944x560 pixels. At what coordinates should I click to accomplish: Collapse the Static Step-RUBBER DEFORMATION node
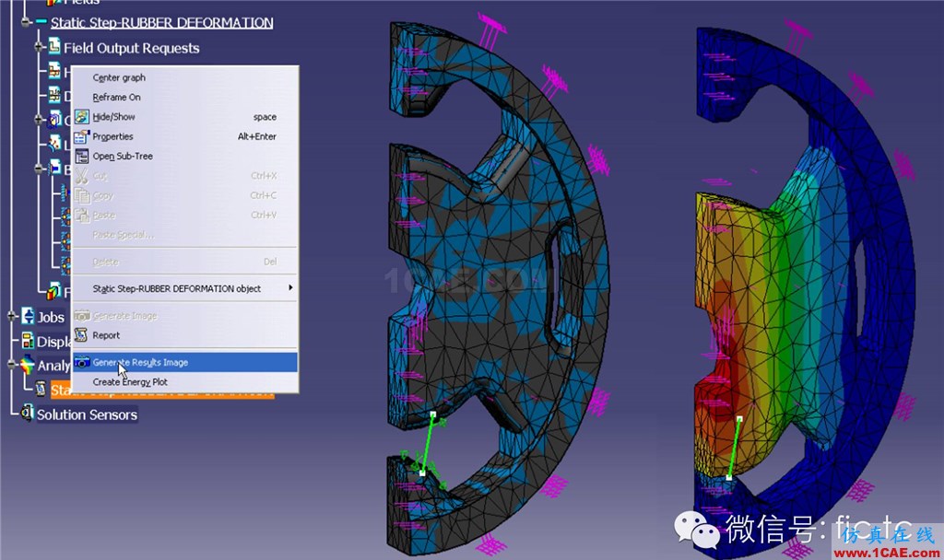[x=25, y=22]
